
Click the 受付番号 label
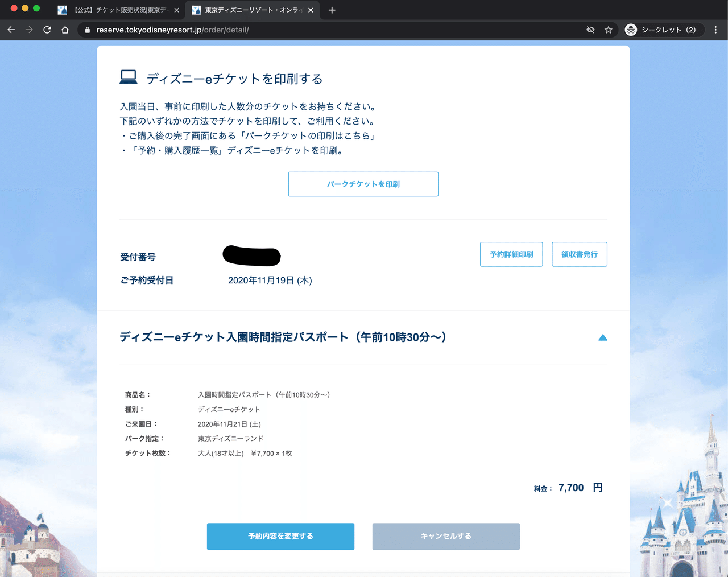coord(138,257)
